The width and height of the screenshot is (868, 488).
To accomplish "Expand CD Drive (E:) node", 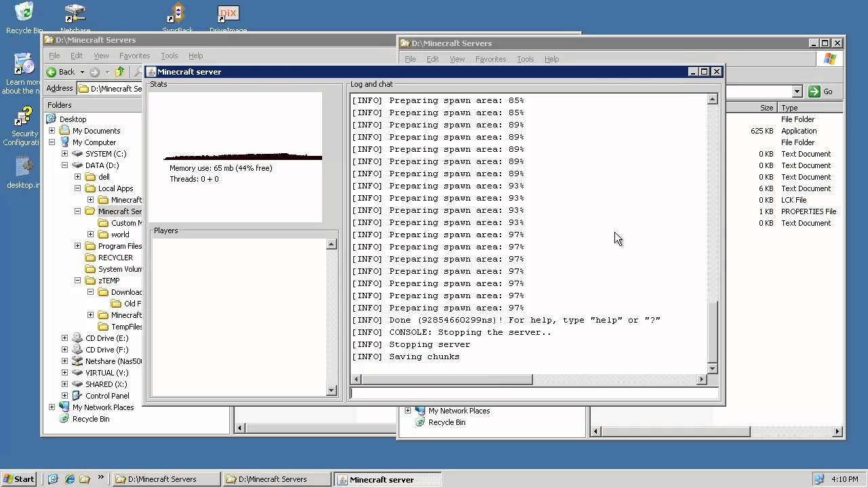I will (x=64, y=338).
